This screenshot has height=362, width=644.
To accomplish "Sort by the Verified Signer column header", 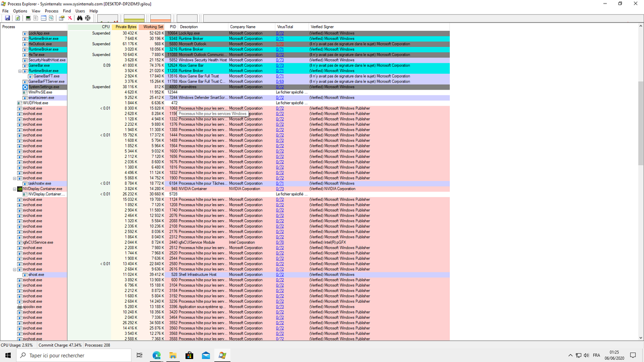I will click(379, 27).
